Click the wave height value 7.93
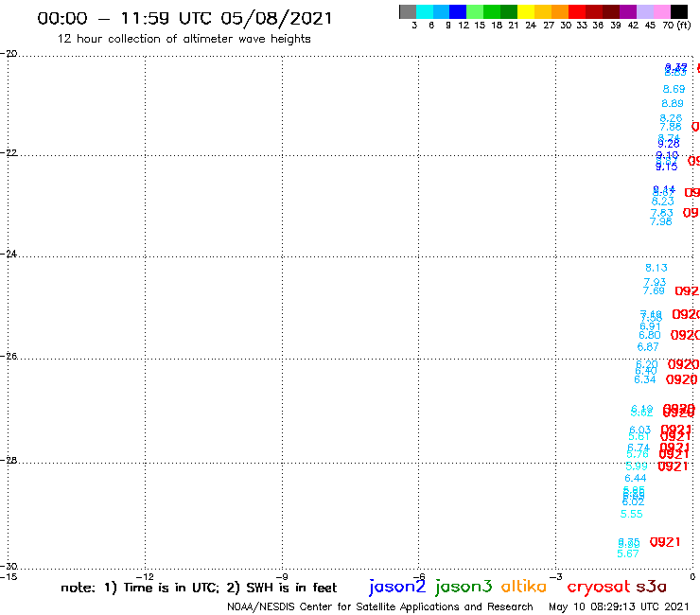 [x=655, y=282]
